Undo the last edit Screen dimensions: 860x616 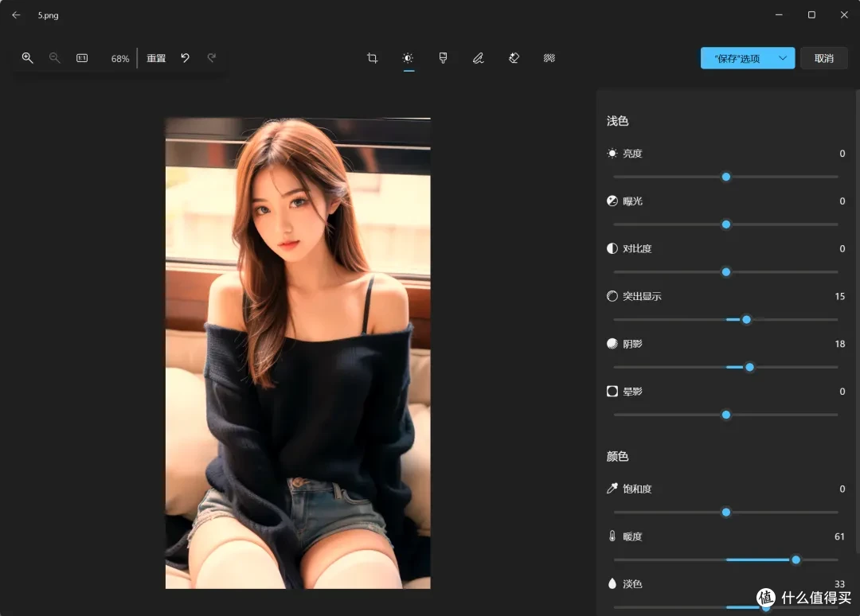pyautogui.click(x=186, y=58)
